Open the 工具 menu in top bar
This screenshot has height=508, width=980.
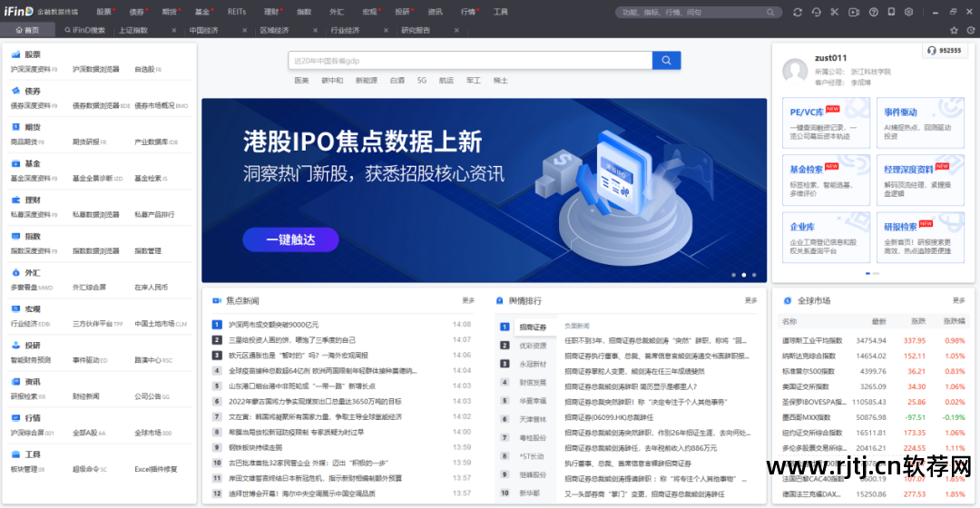tap(501, 12)
